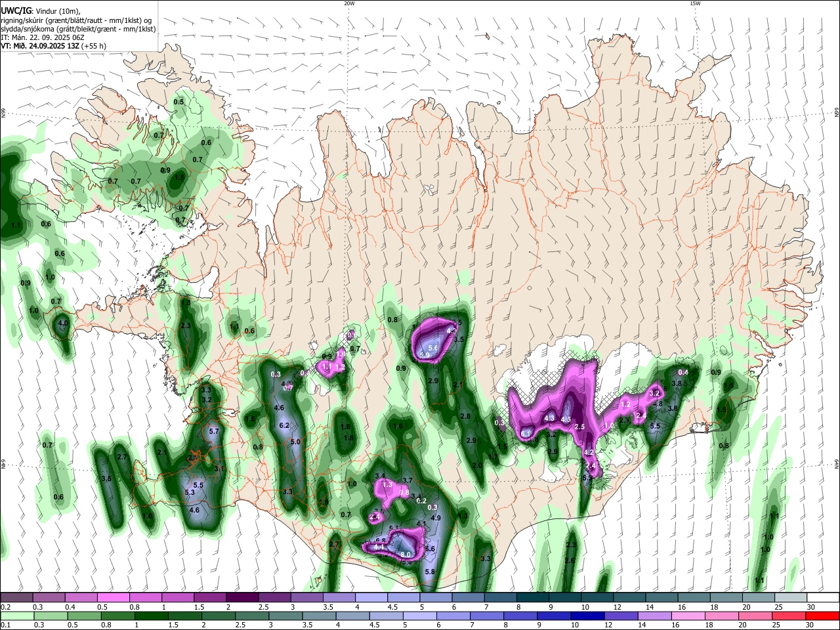
Task: Click the 'slydda/snjókoma' legend description line
Action: point(78,29)
